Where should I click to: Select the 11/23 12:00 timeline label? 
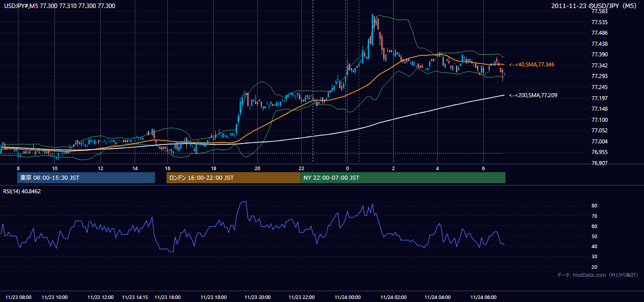[x=100, y=297]
